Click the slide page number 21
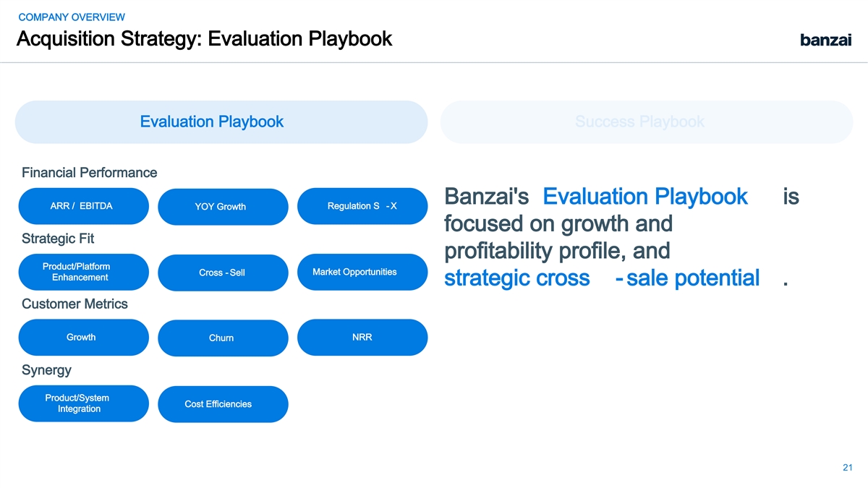The height and width of the screenshot is (488, 868). tap(848, 467)
